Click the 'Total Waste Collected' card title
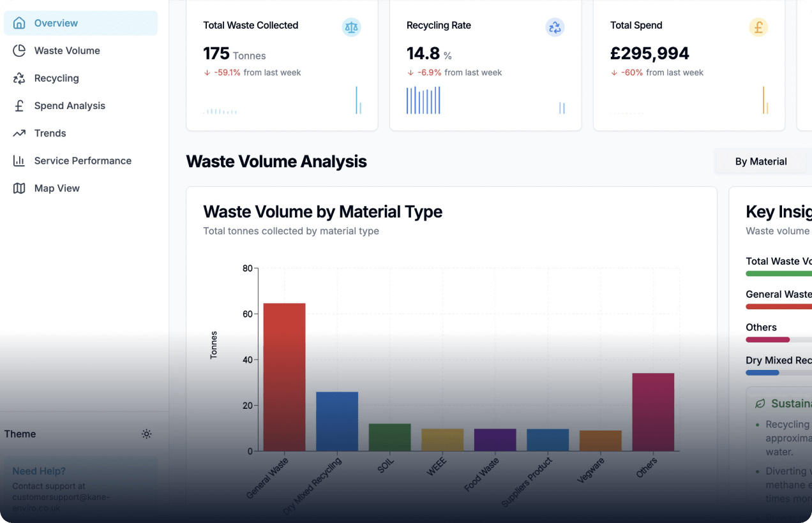 point(251,26)
